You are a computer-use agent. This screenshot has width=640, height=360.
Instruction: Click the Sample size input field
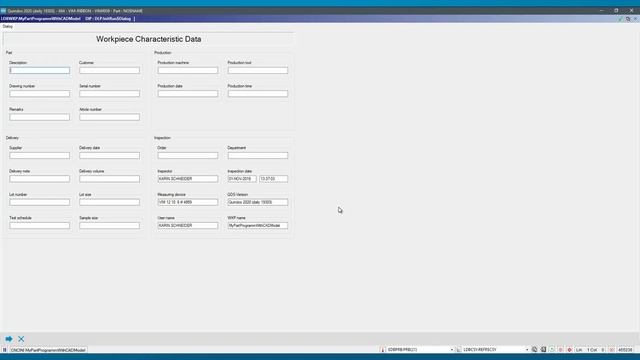[x=109, y=225]
